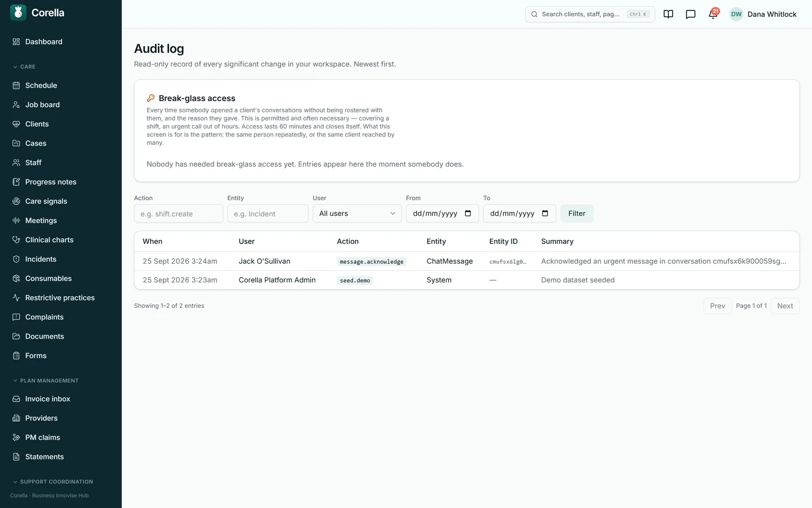This screenshot has width=812, height=508.
Task: Go to Forms in sidebar
Action: [61, 356]
